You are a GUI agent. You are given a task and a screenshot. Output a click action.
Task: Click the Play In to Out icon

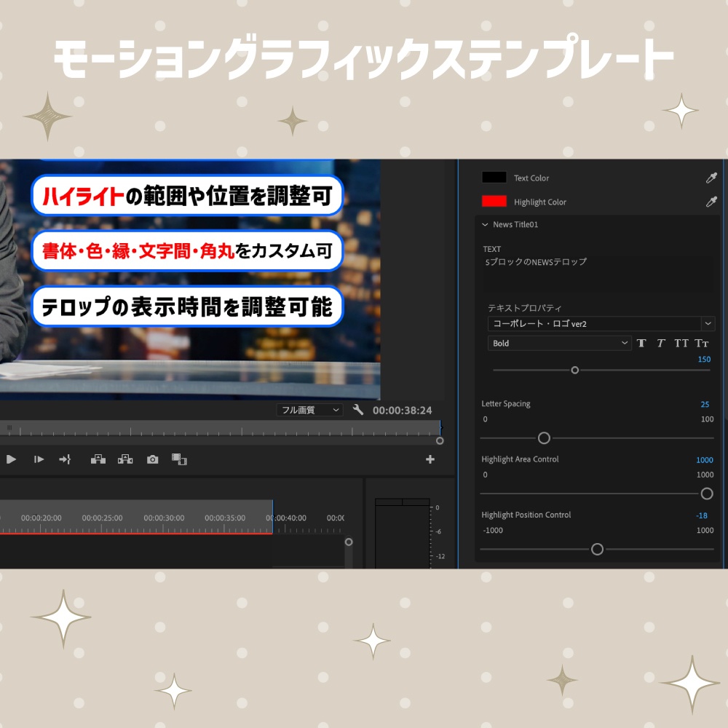tap(38, 459)
